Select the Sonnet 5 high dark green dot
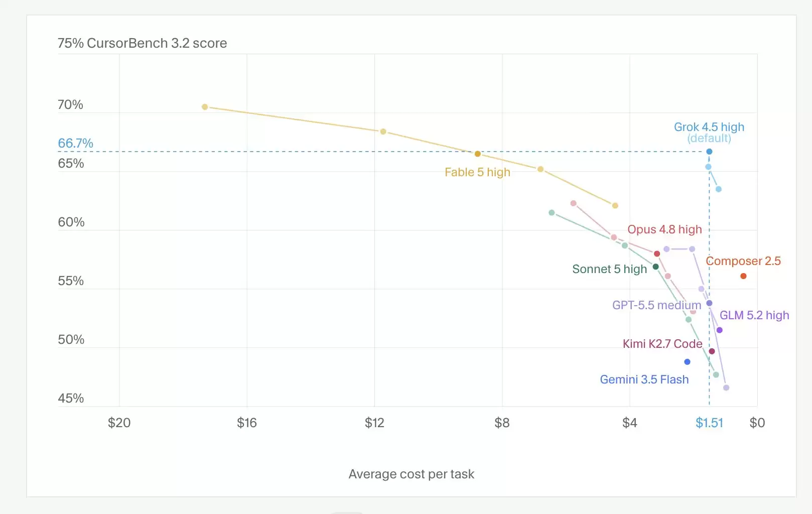Image resolution: width=812 pixels, height=514 pixels. coord(655,267)
